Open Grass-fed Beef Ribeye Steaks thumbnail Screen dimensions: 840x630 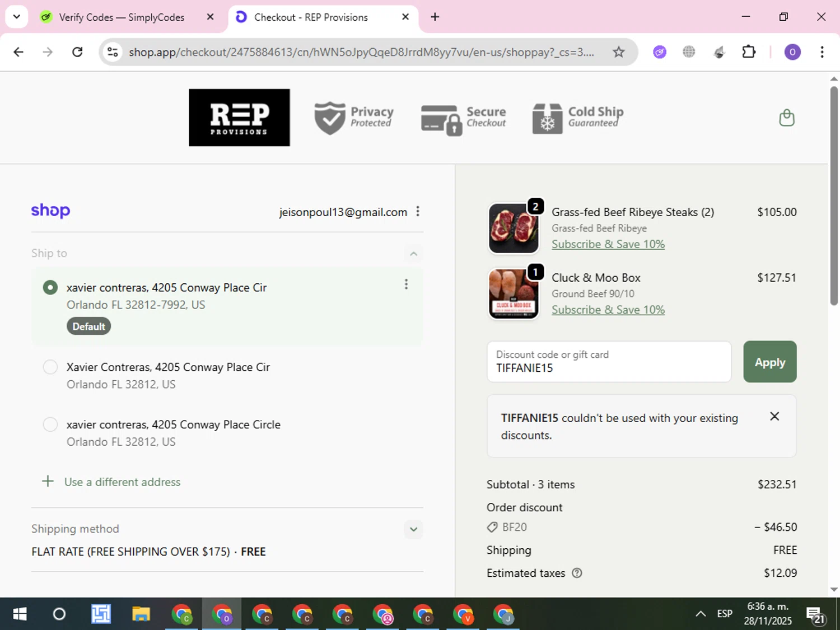click(x=514, y=228)
